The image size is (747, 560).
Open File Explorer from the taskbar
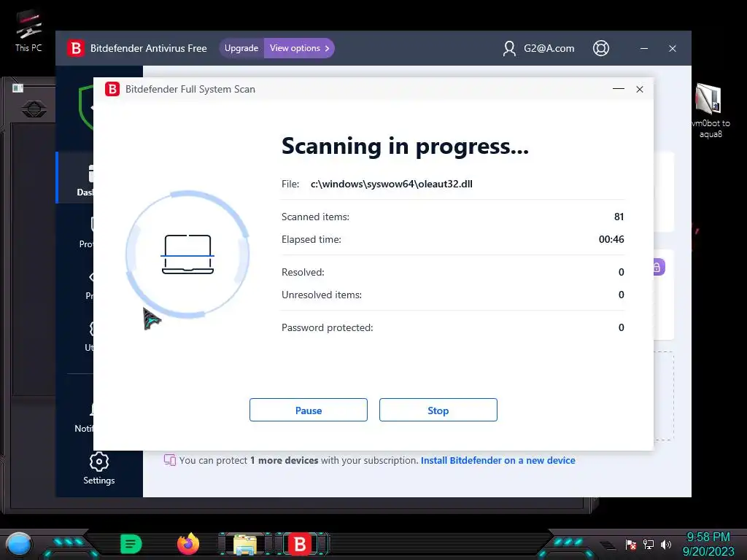pos(245,544)
